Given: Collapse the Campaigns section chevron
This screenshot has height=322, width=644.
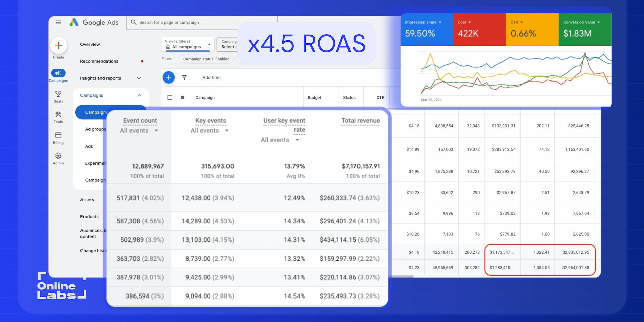Looking at the screenshot, I should click(x=139, y=96).
